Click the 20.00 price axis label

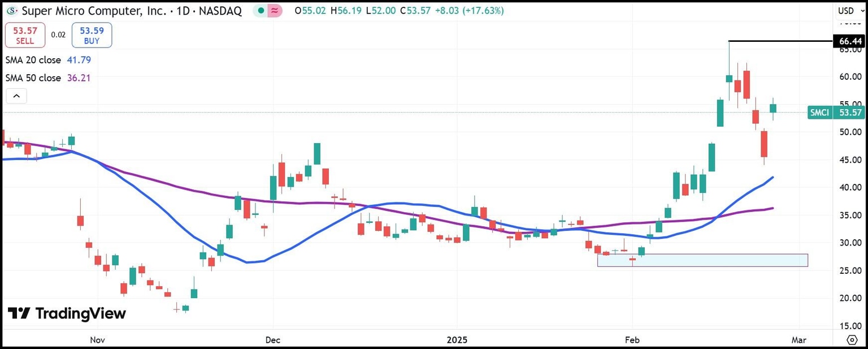click(849, 299)
